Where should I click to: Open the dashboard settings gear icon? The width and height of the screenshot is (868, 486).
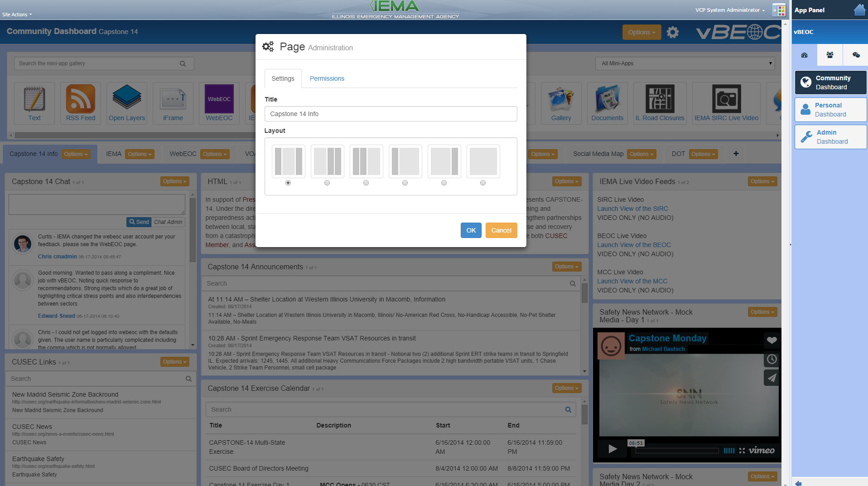pos(673,32)
